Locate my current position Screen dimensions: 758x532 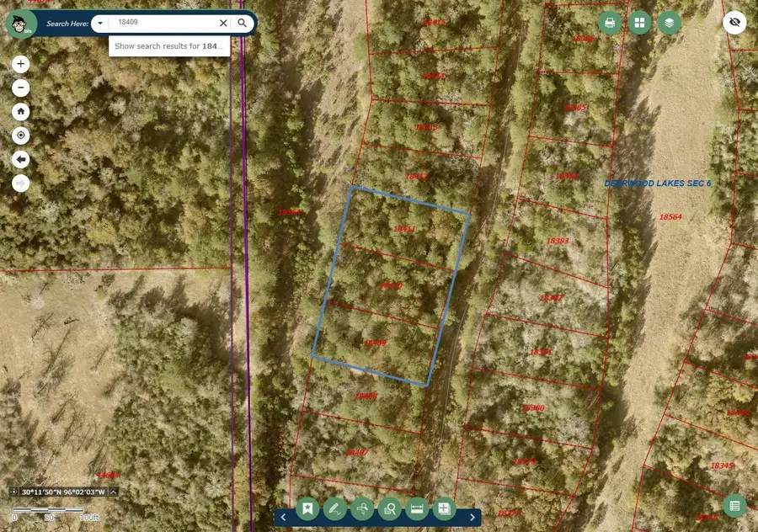21,136
